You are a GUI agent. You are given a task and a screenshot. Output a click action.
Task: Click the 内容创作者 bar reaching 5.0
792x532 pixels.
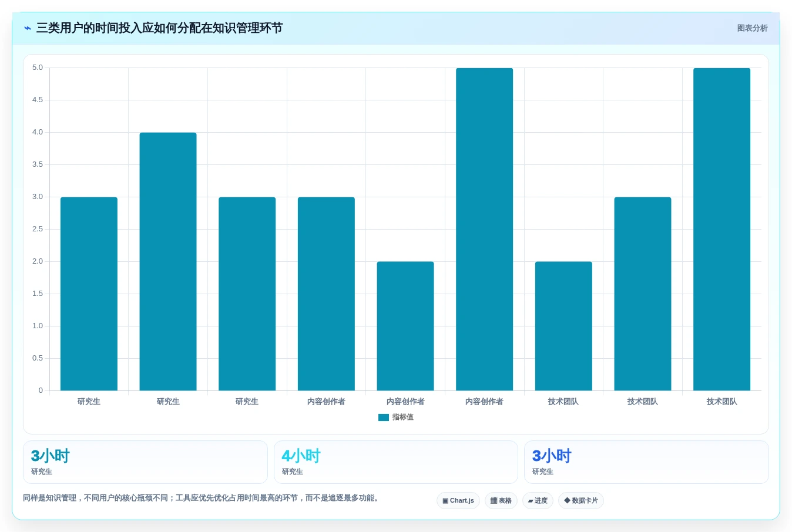pyautogui.click(x=485, y=229)
